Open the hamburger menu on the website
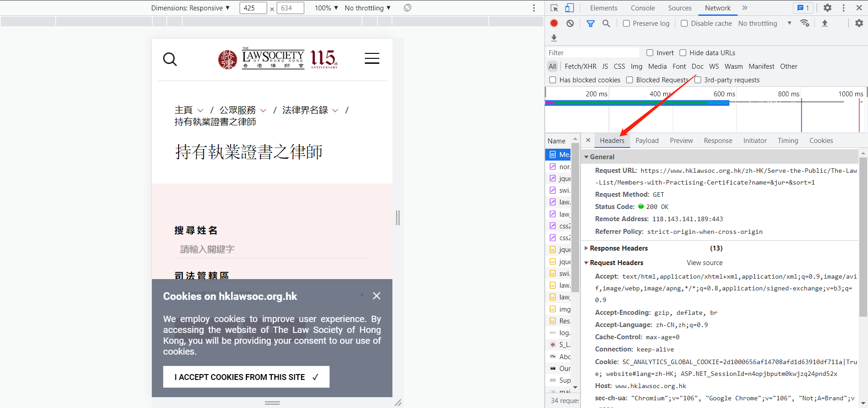868x408 pixels. (x=372, y=58)
